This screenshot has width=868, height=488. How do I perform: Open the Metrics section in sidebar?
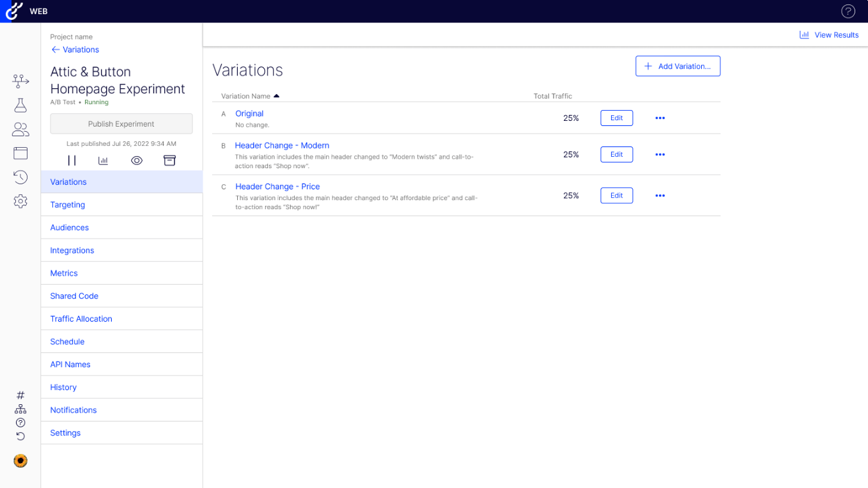63,272
